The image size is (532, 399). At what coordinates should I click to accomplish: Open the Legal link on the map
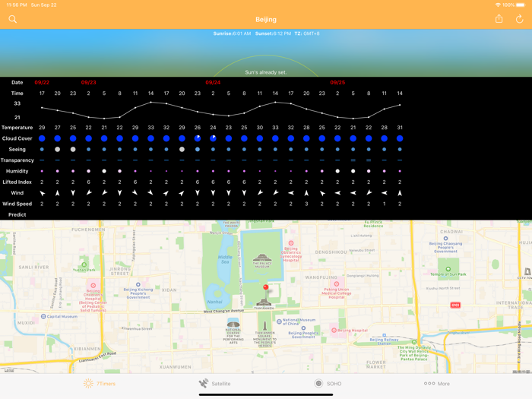tap(9, 370)
